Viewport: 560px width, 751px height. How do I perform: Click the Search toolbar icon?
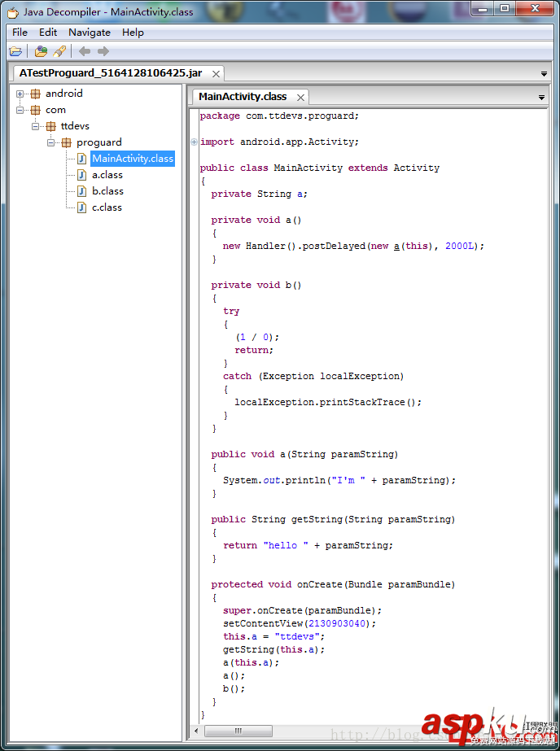coord(59,51)
